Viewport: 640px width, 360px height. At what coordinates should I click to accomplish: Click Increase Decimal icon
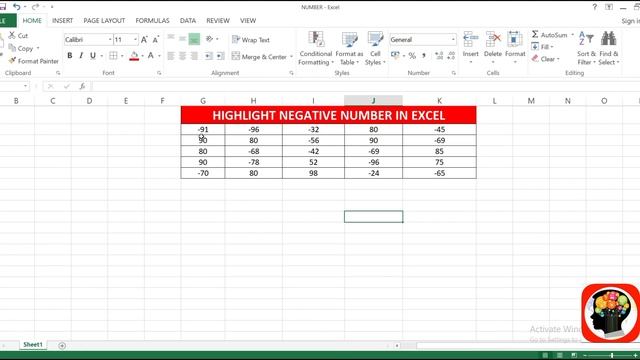(x=439, y=56)
